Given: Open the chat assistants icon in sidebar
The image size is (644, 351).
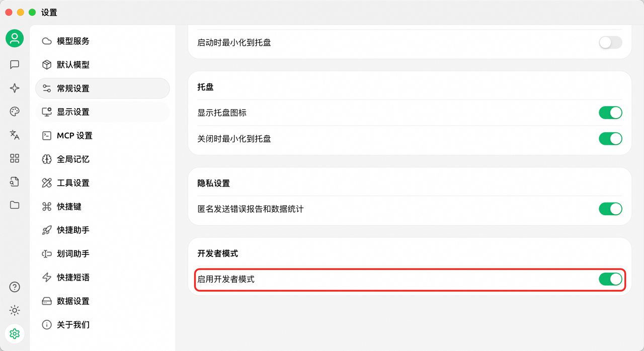Looking at the screenshot, I should [x=15, y=64].
